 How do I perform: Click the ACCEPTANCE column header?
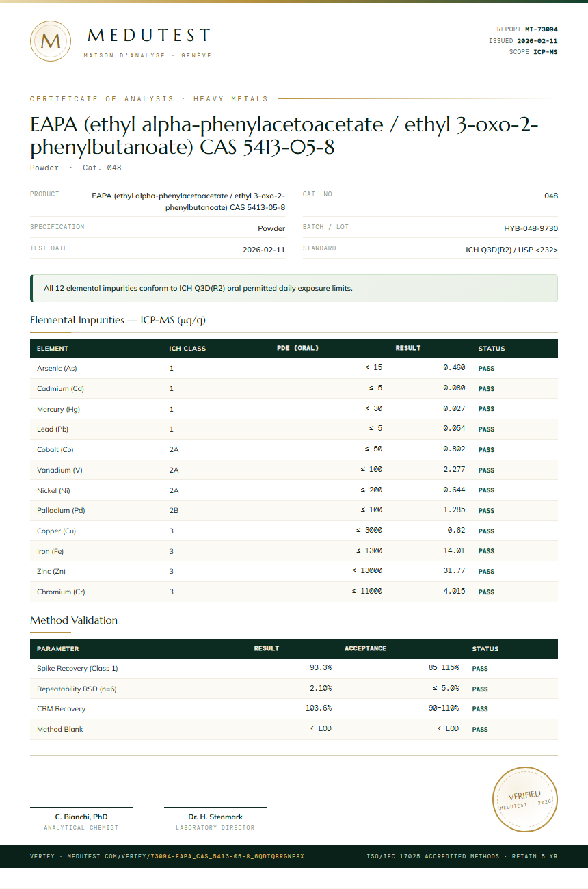pos(365,648)
